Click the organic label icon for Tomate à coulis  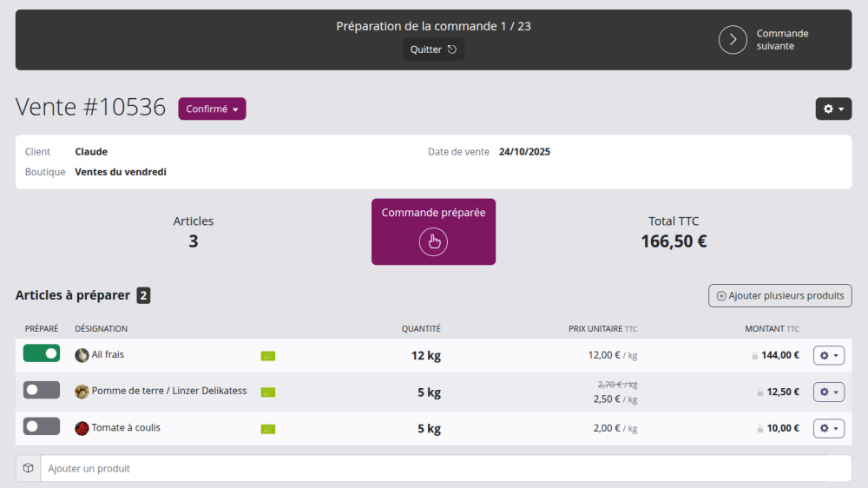[268, 428]
